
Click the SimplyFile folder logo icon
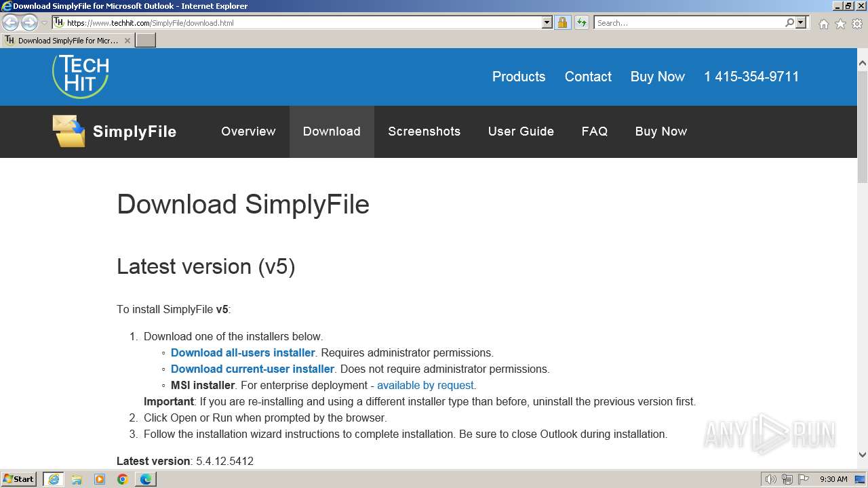[x=69, y=131]
